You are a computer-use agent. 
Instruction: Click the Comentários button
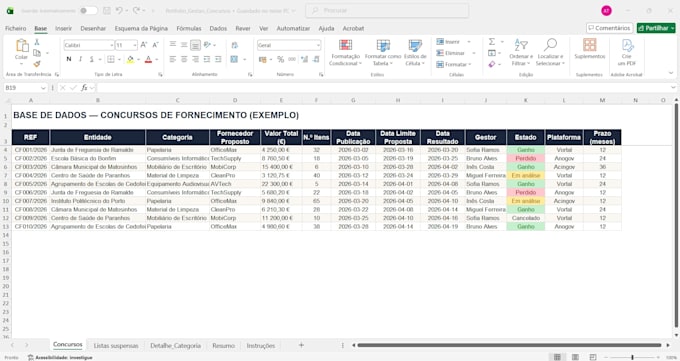(x=609, y=28)
